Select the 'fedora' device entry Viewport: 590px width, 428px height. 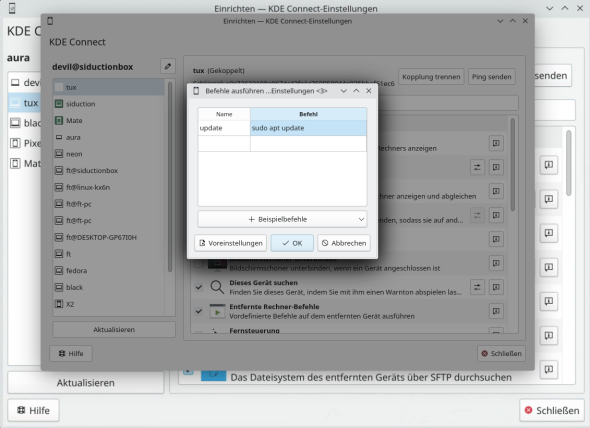point(109,271)
